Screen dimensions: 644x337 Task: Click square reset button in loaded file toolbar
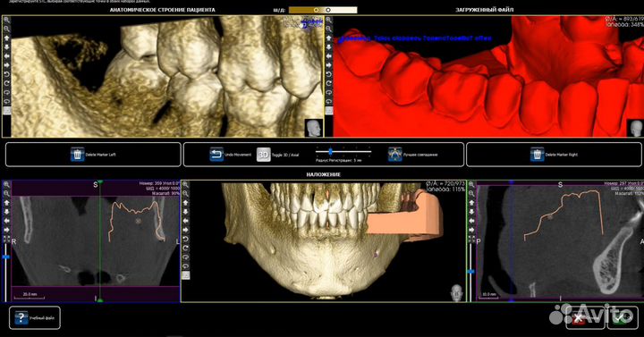tap(328, 111)
